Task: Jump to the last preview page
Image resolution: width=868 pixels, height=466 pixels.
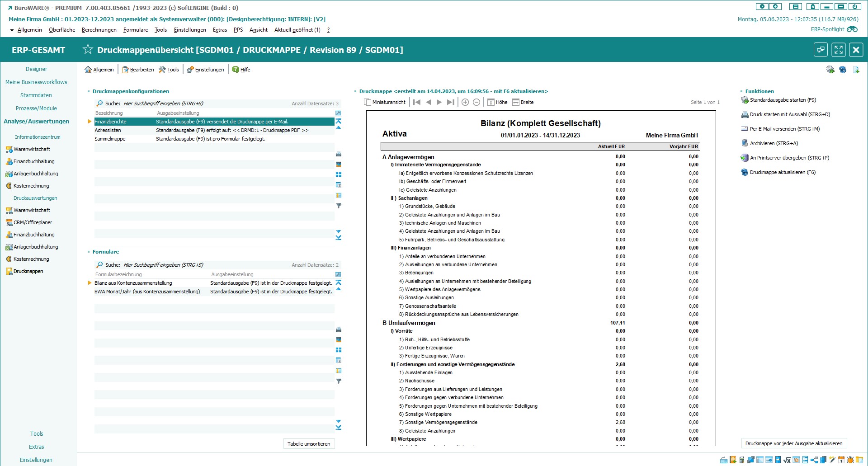Action: (450, 102)
